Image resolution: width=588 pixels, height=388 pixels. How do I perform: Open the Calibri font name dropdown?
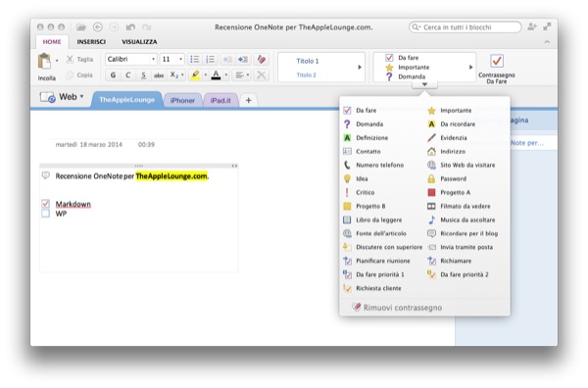pyautogui.click(x=153, y=59)
